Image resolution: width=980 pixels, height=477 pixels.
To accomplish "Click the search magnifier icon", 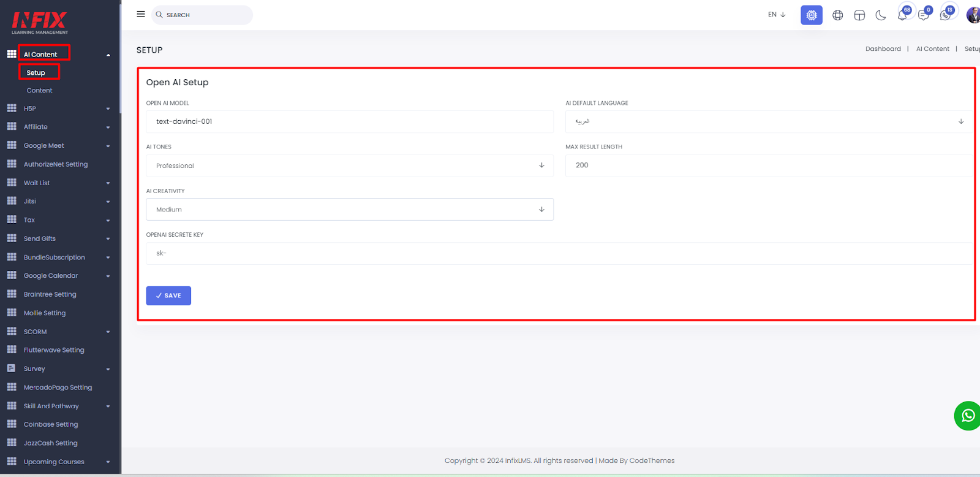I will pos(159,15).
